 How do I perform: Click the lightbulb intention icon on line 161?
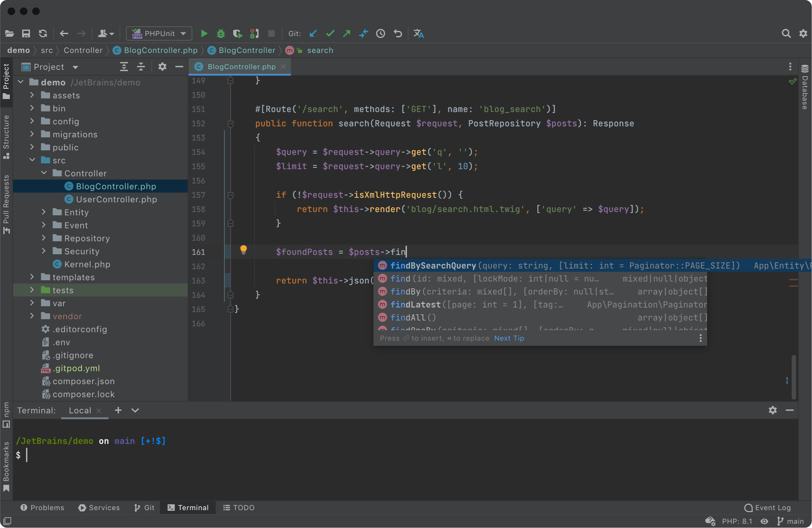(x=243, y=249)
